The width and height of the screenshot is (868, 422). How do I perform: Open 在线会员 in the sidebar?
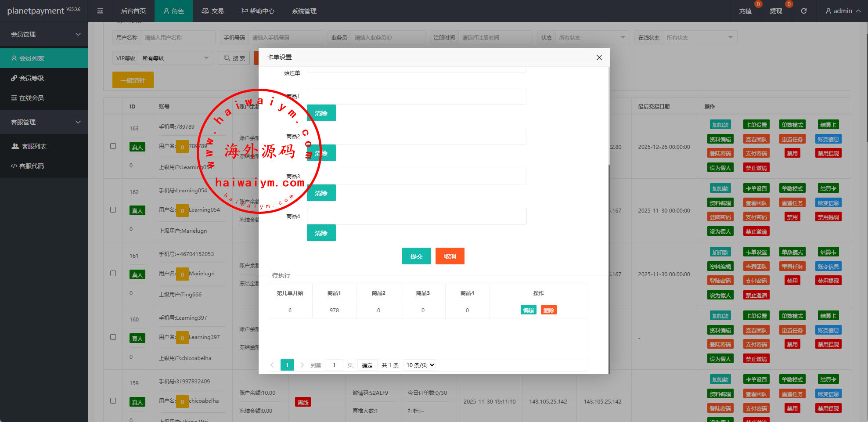(32, 98)
